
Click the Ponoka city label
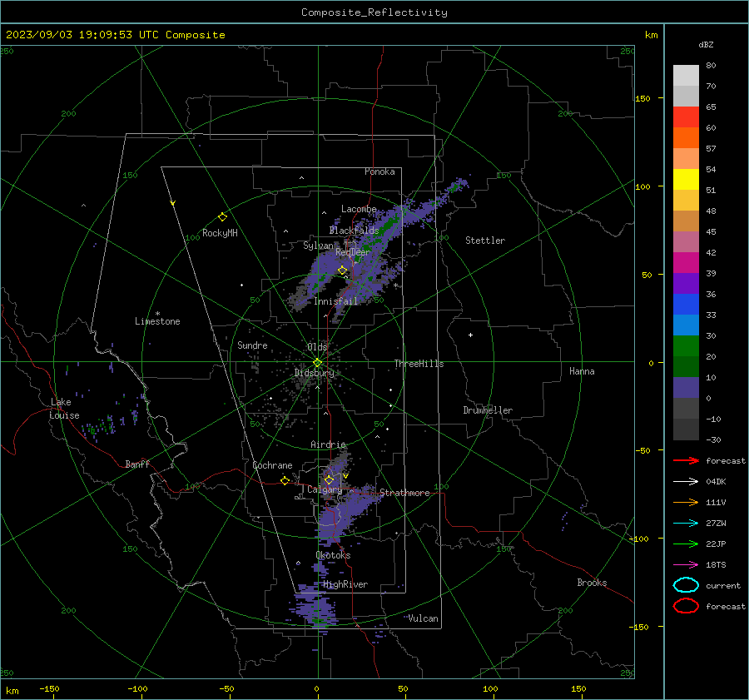[379, 171]
